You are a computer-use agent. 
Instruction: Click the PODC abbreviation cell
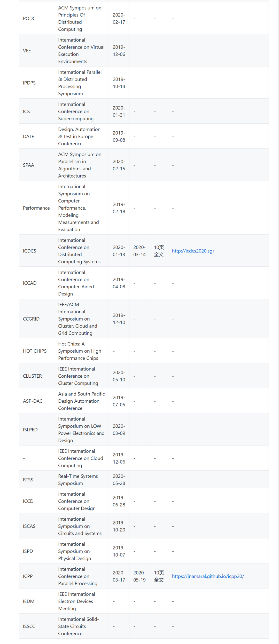[x=29, y=18]
